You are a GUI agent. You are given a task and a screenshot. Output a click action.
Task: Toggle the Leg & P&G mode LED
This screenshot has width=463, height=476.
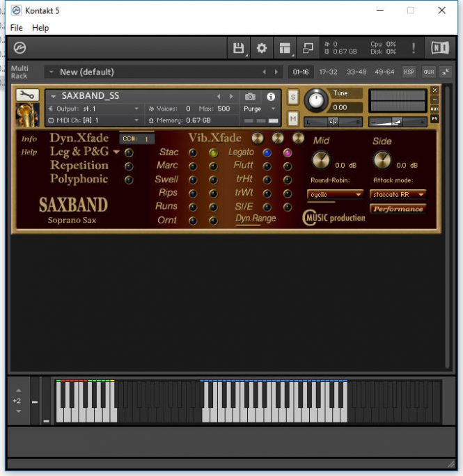[x=129, y=152]
